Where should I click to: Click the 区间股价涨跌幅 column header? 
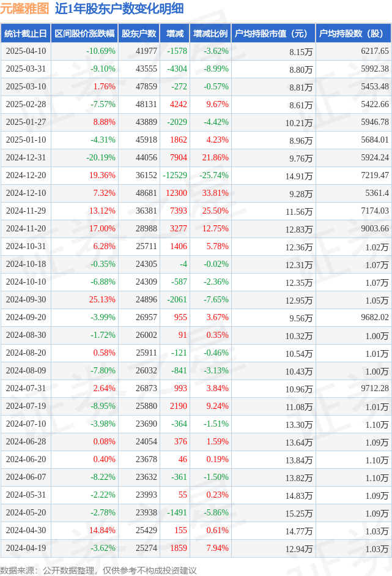pos(84,34)
